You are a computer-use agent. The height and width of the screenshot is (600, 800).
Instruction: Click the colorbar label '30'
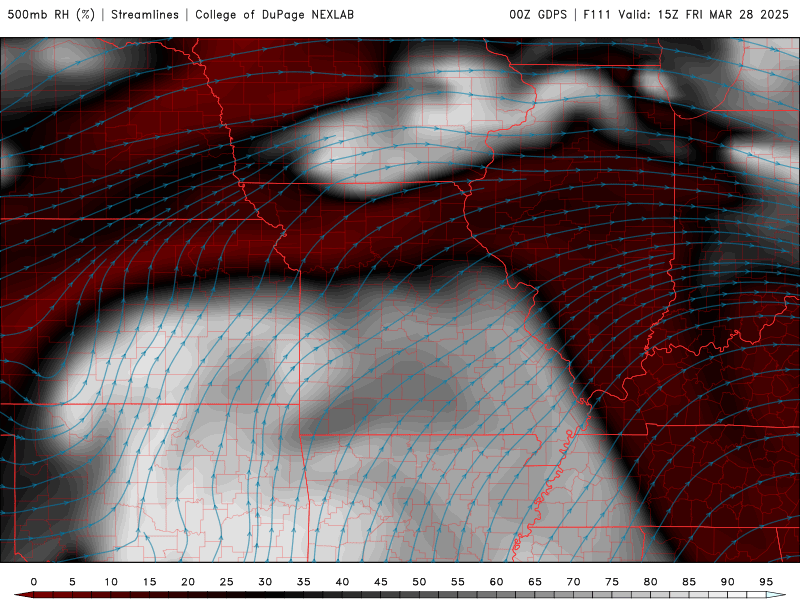265,582
